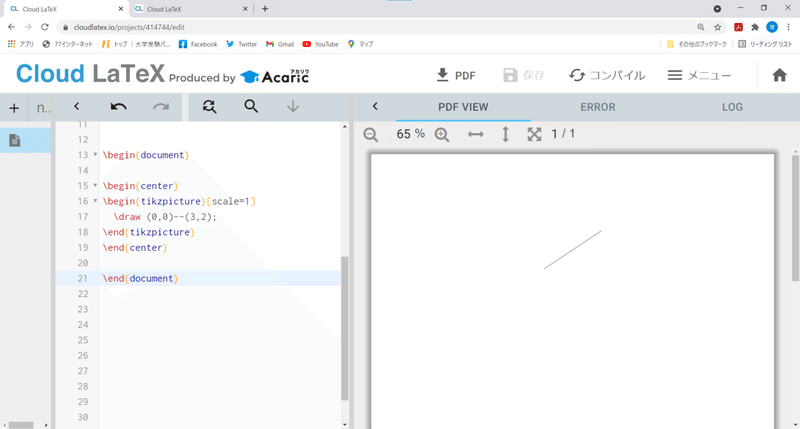Image resolution: width=800 pixels, height=429 pixels.
Task: Open アプリ apps bookmark
Action: click(x=21, y=44)
